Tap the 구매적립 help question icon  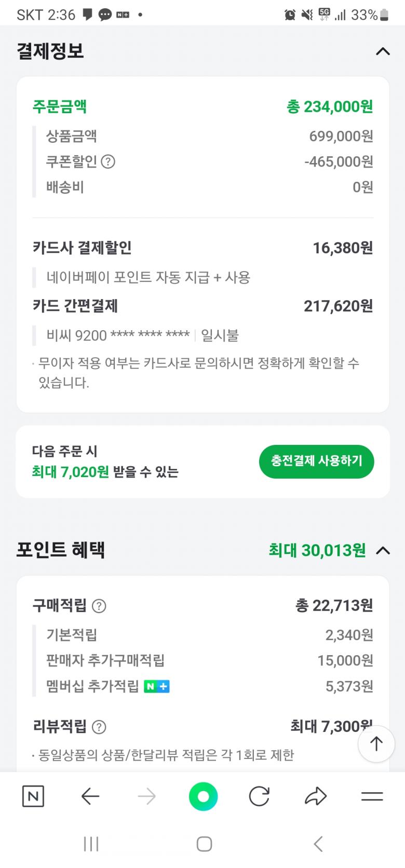[99, 606]
